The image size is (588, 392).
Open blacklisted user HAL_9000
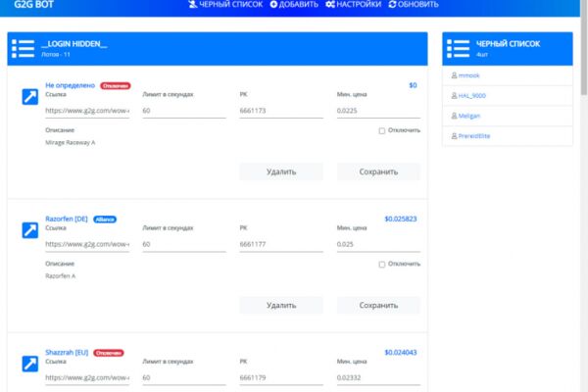(471, 96)
